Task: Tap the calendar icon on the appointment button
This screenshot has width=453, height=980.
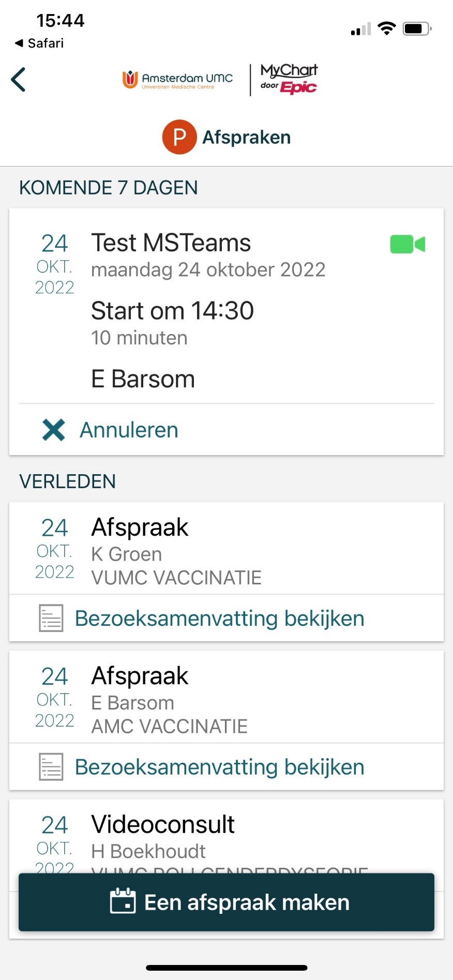Action: [123, 901]
